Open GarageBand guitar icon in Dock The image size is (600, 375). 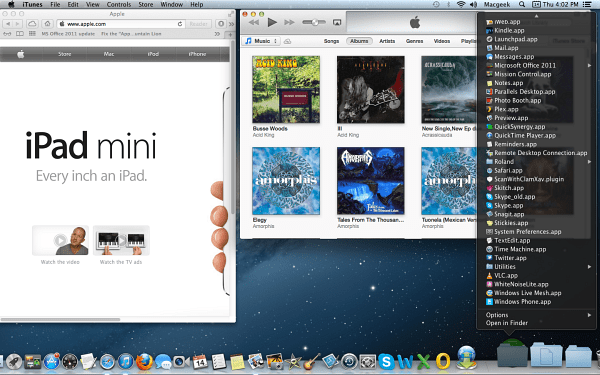(x=312, y=361)
